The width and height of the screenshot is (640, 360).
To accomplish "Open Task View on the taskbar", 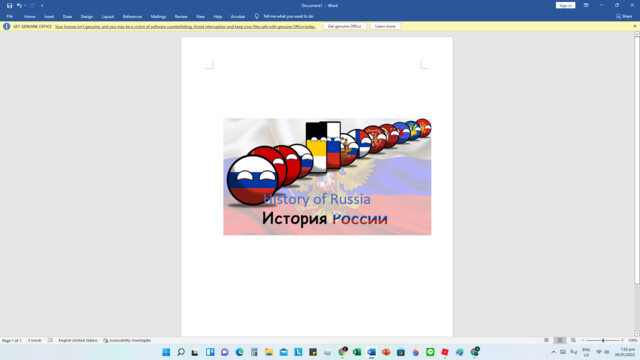I will pos(195,352).
